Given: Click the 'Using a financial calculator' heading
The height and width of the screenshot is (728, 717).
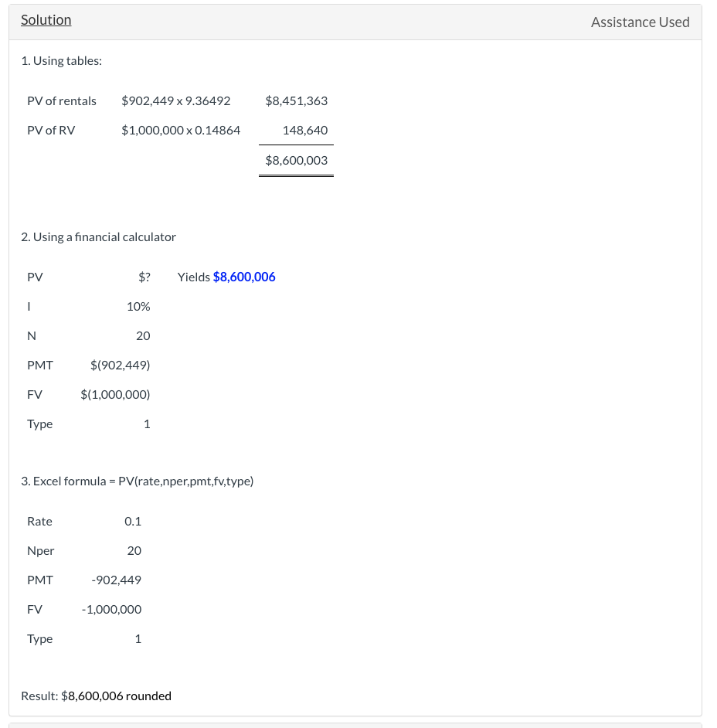Looking at the screenshot, I should click(98, 236).
